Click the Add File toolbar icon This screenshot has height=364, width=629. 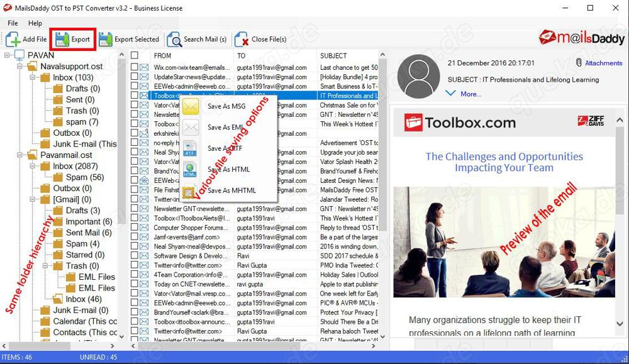click(x=14, y=39)
